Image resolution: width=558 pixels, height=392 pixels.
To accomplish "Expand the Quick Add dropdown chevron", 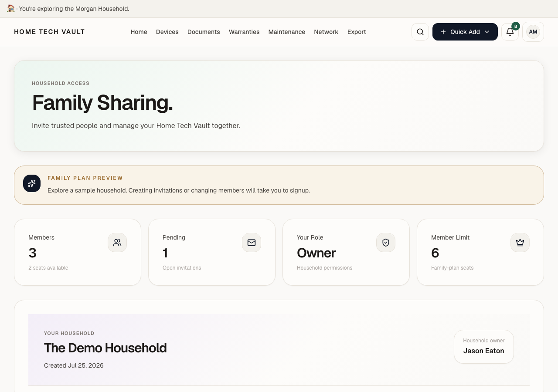I will (x=487, y=32).
